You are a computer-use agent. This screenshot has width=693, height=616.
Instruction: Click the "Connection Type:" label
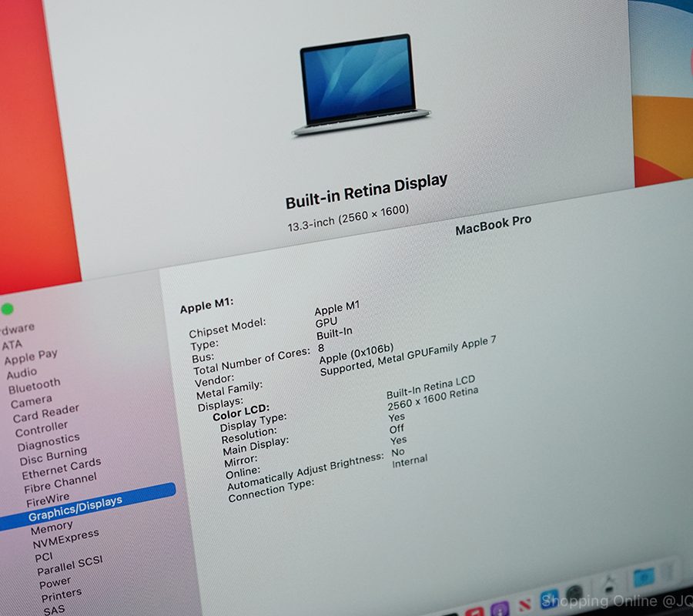pyautogui.click(x=271, y=491)
